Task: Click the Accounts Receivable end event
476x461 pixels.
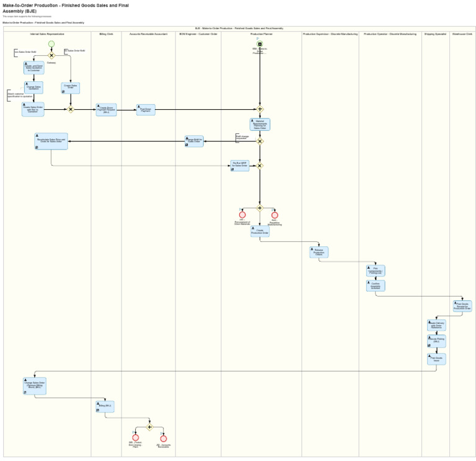Action: click(x=164, y=439)
